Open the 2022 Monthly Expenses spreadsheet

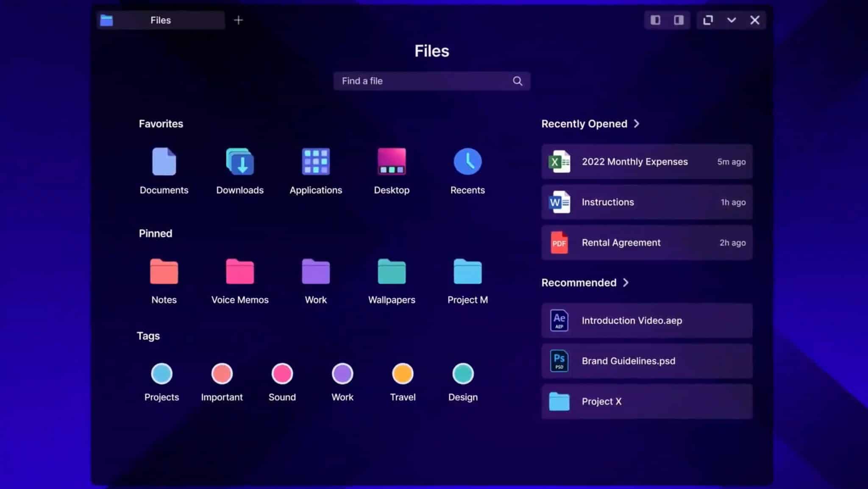click(646, 161)
